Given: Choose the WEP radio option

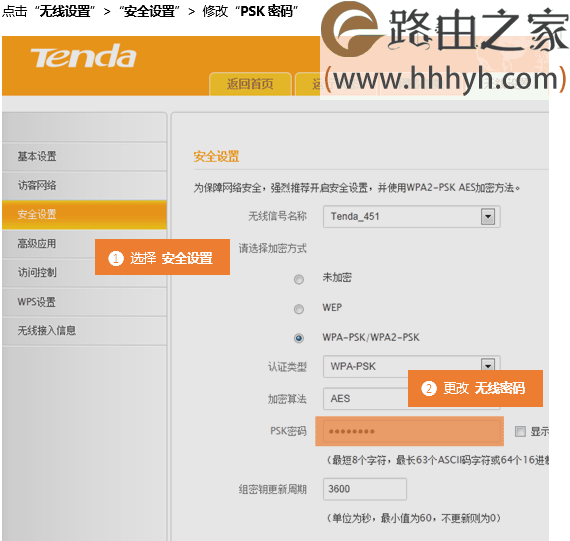Looking at the screenshot, I should (x=299, y=309).
